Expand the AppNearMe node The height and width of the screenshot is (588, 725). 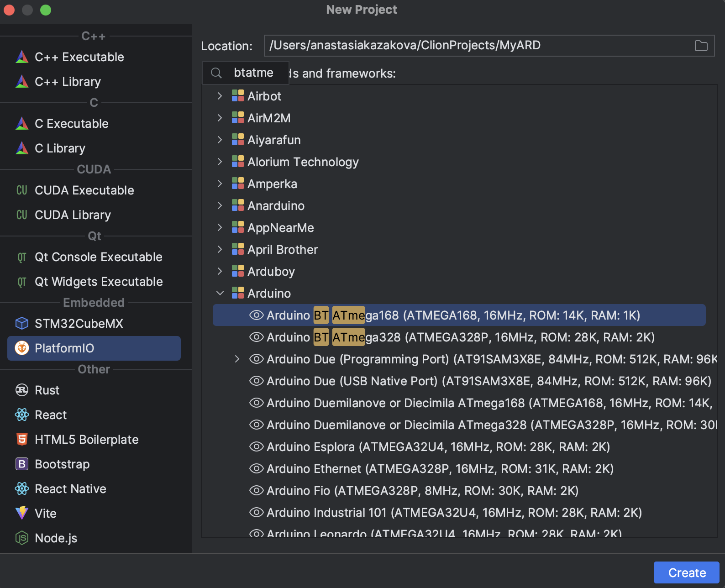(220, 227)
